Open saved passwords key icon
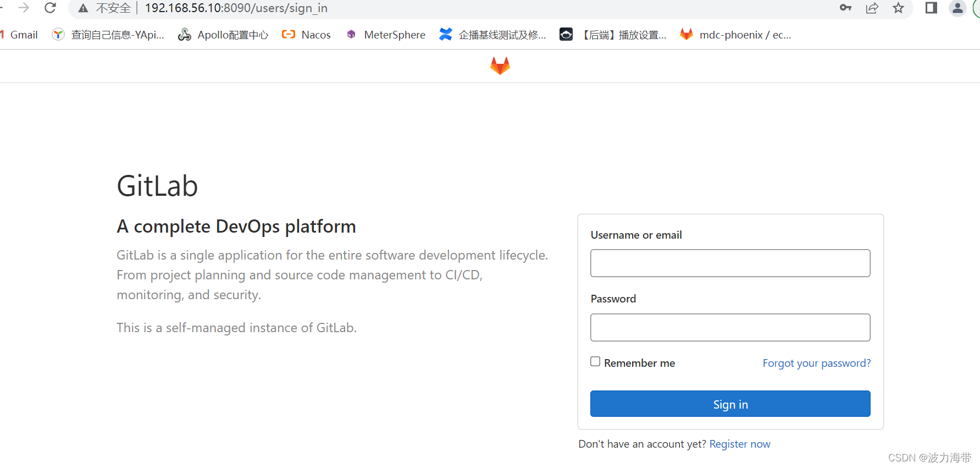Viewport: 980px width, 468px height. tap(845, 8)
